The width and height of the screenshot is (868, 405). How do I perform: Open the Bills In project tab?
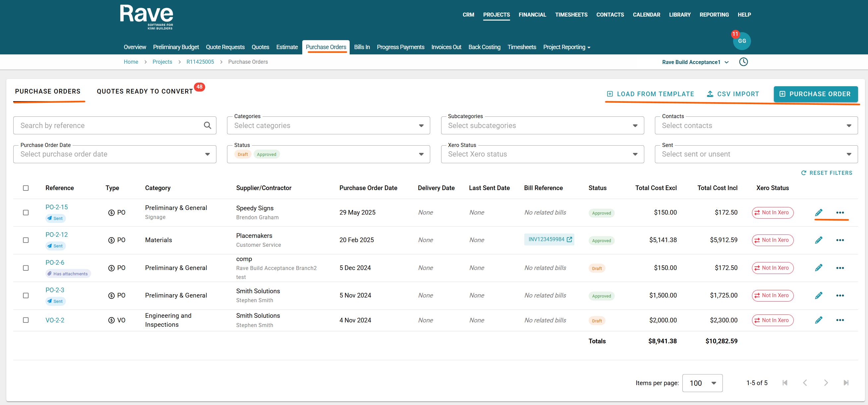[362, 47]
